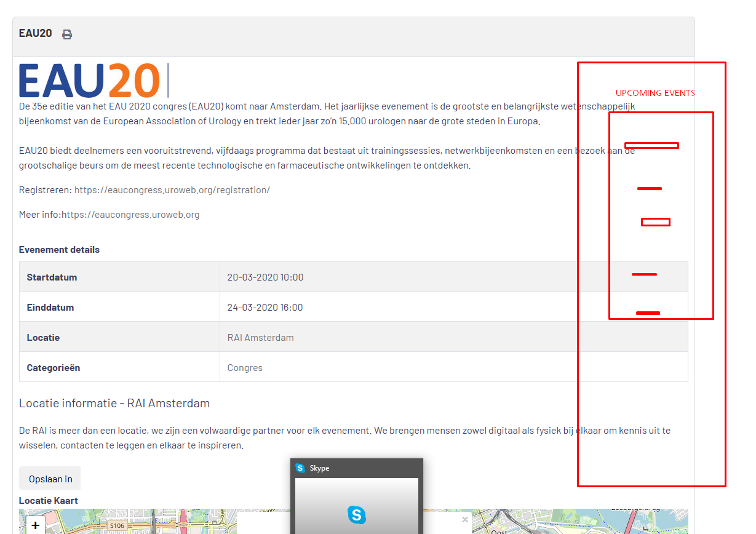The height and width of the screenshot is (534, 756).
Task: Click the Skype logo in preview thumbnail
Action: (x=356, y=514)
